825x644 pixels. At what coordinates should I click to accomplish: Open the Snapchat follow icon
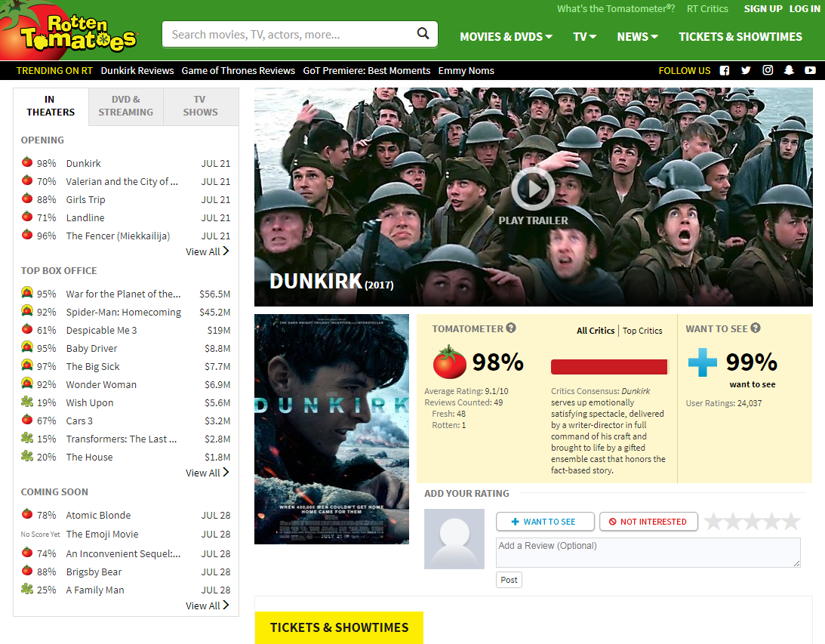pyautogui.click(x=789, y=70)
